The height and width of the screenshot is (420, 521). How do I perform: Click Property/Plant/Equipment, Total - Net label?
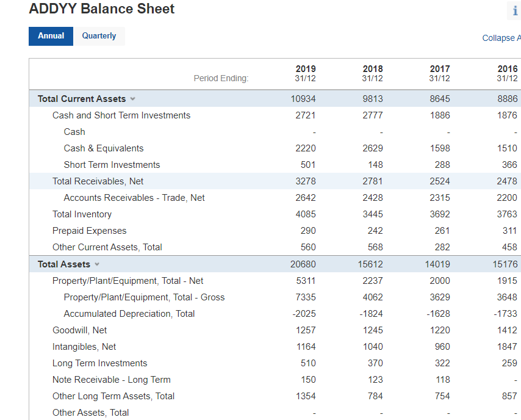[x=128, y=281]
